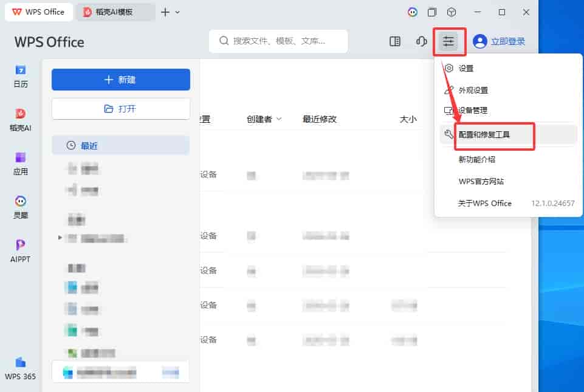Image resolution: width=584 pixels, height=392 pixels.
Task: Open the tab list dropdown arrow
Action: pyautogui.click(x=177, y=12)
